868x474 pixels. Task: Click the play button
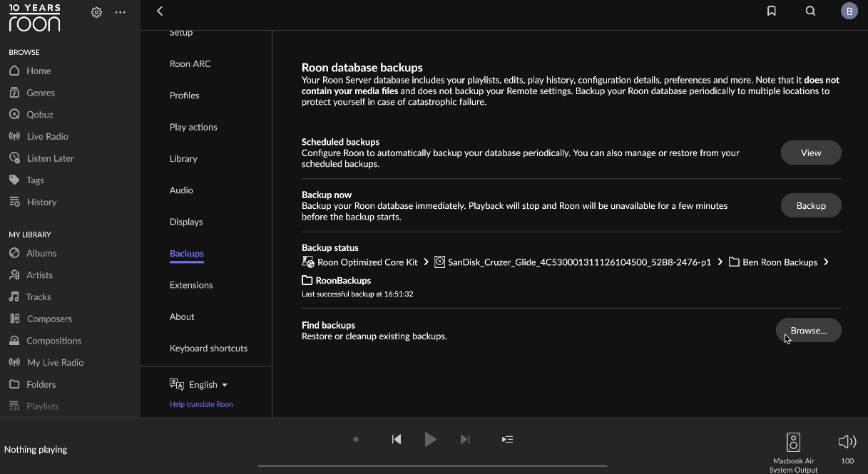(x=430, y=439)
